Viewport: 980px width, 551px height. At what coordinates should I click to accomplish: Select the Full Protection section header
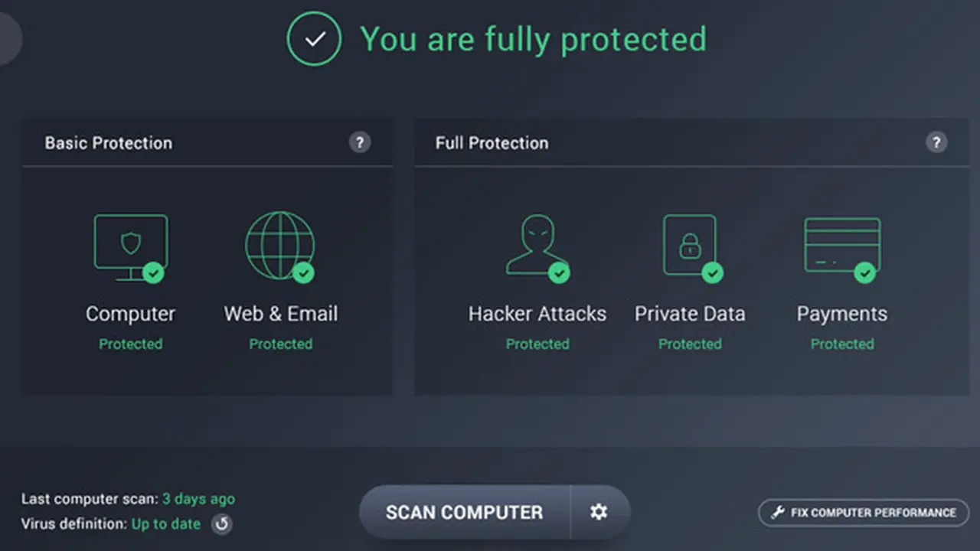tap(492, 142)
